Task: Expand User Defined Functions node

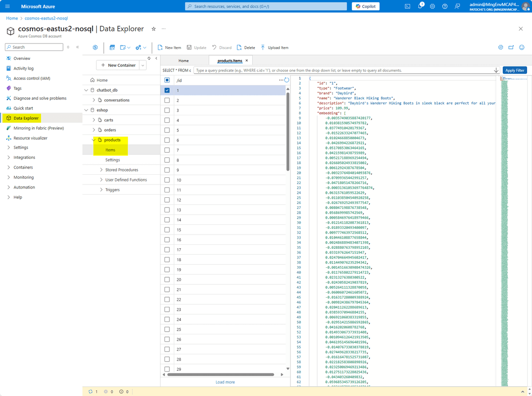Action: click(102, 180)
